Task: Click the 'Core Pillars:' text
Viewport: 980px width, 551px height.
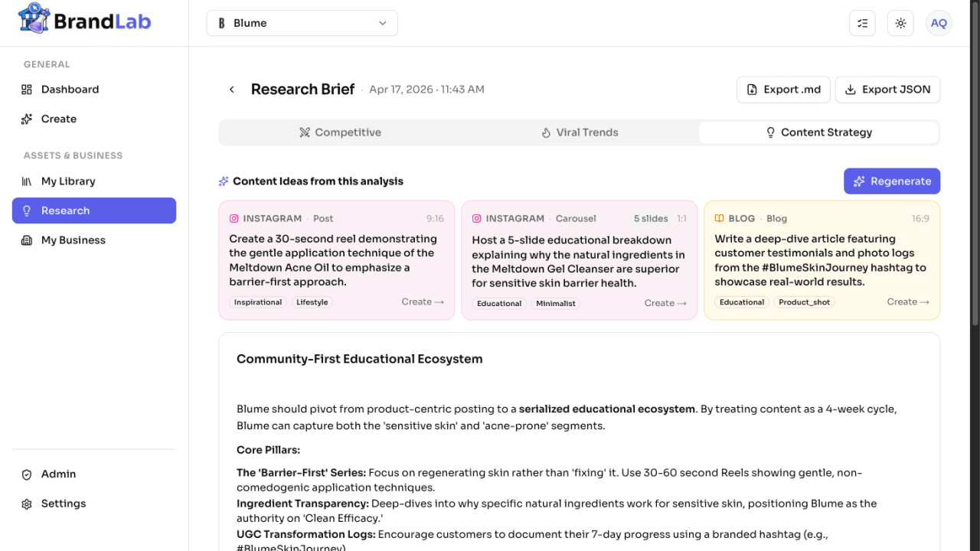Action: (x=268, y=450)
